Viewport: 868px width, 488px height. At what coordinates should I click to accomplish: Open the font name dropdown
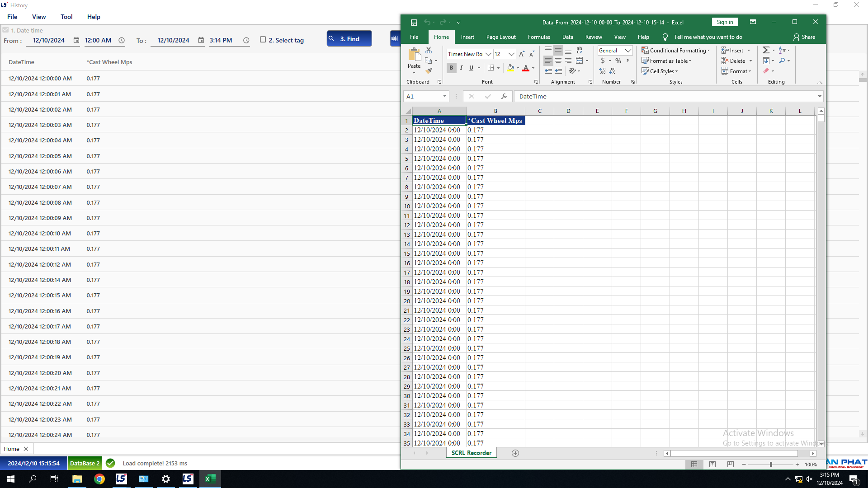(488, 54)
